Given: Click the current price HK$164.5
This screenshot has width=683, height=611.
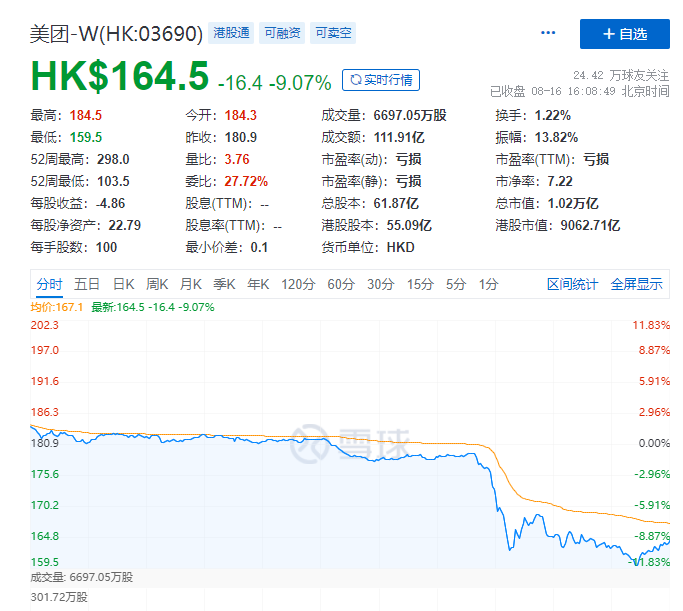Looking at the screenshot, I should [120, 76].
